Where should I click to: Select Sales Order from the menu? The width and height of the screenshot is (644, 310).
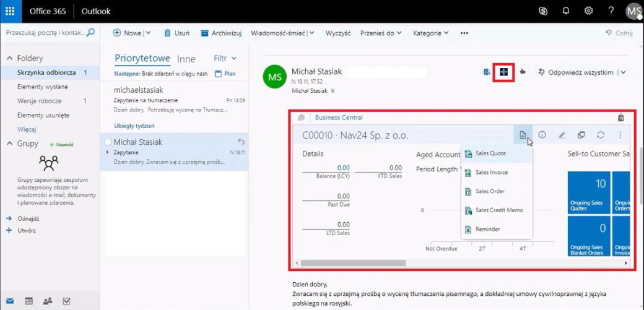click(x=497, y=191)
